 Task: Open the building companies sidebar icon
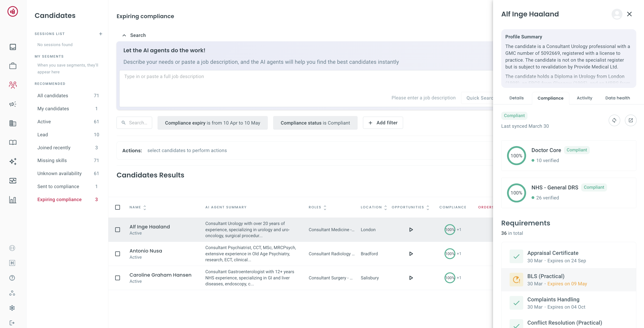click(13, 123)
